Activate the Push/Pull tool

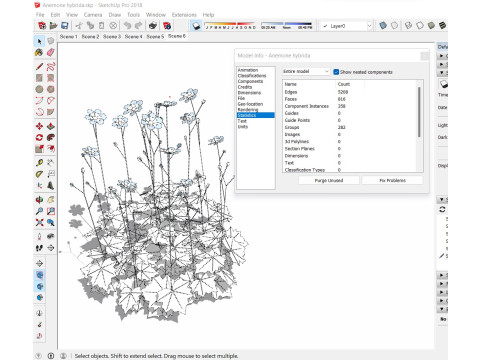coord(51,126)
